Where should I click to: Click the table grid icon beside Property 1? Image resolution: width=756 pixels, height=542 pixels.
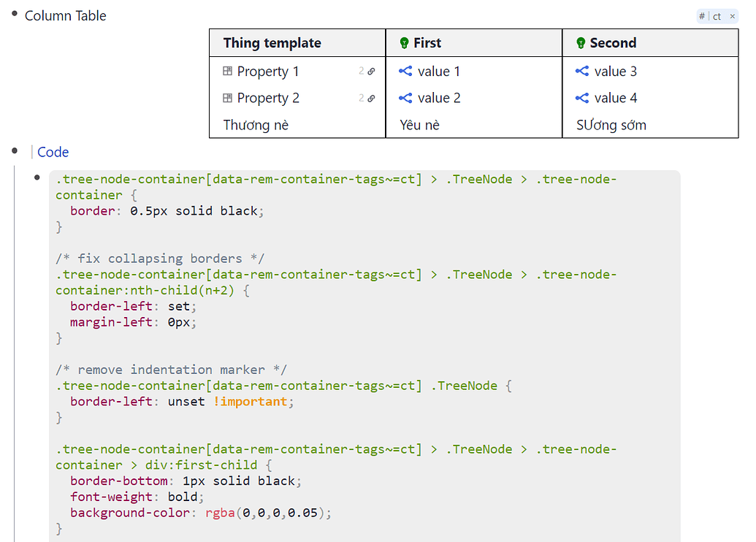point(227,71)
